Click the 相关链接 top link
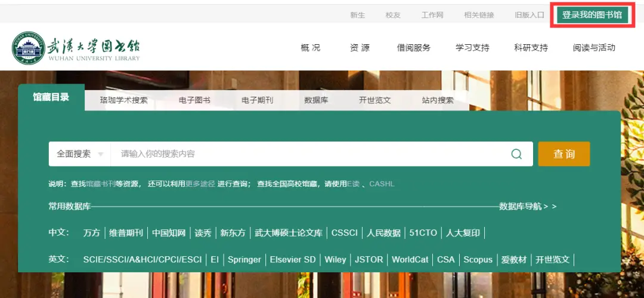Image resolution: width=644 pixels, height=298 pixels. tap(479, 16)
